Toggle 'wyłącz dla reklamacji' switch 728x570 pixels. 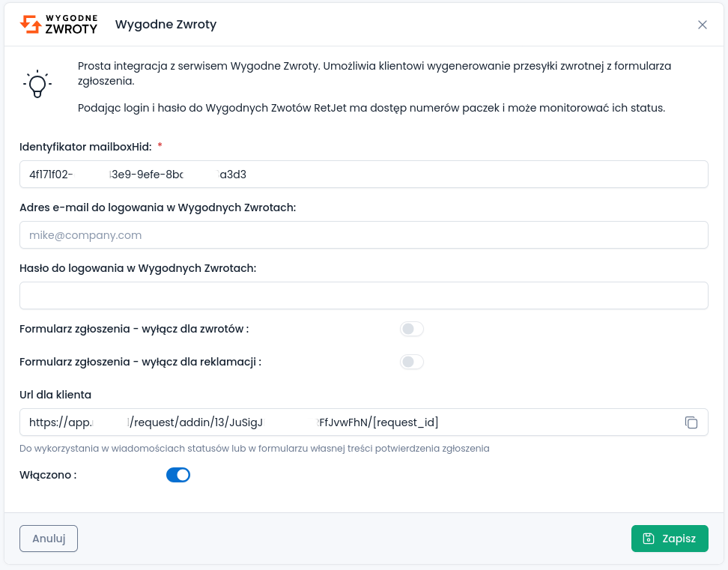412,363
